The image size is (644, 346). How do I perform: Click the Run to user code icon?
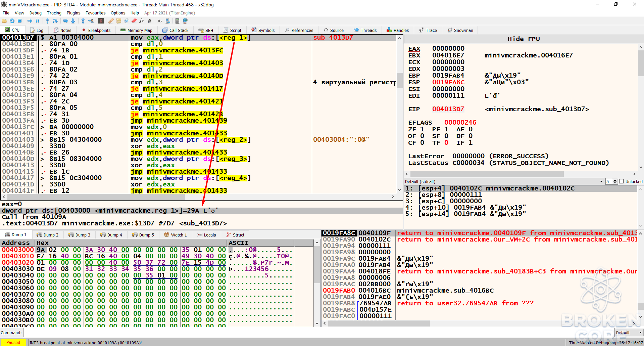point(91,21)
